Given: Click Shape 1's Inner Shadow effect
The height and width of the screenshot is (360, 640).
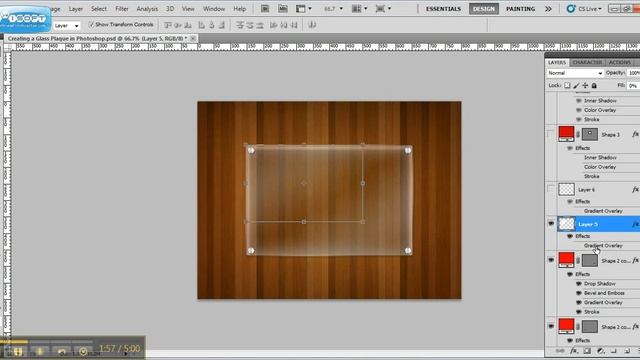Looking at the screenshot, I should coord(600,158).
